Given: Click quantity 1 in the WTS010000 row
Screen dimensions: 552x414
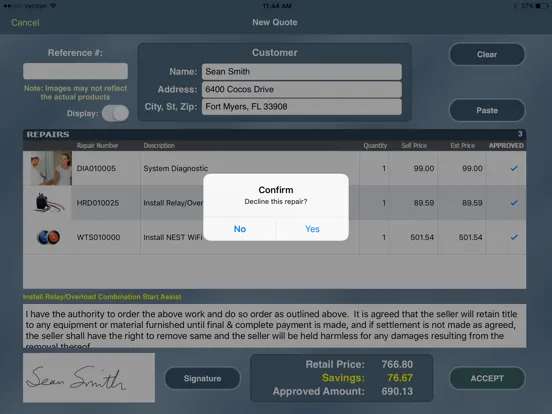Looking at the screenshot, I should click(x=384, y=237).
